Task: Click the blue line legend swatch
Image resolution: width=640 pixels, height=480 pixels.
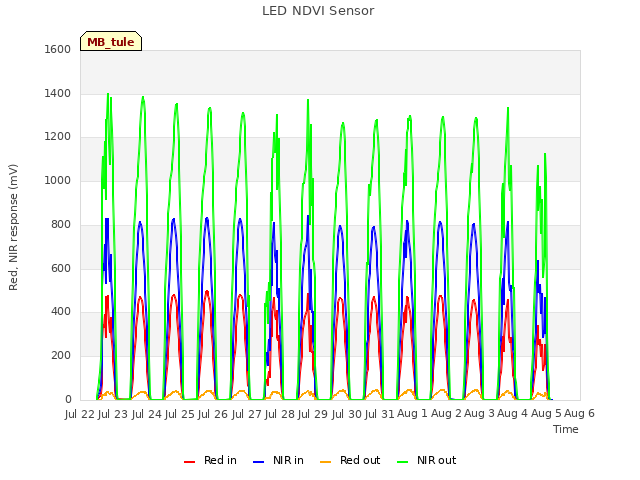Action: (259, 462)
